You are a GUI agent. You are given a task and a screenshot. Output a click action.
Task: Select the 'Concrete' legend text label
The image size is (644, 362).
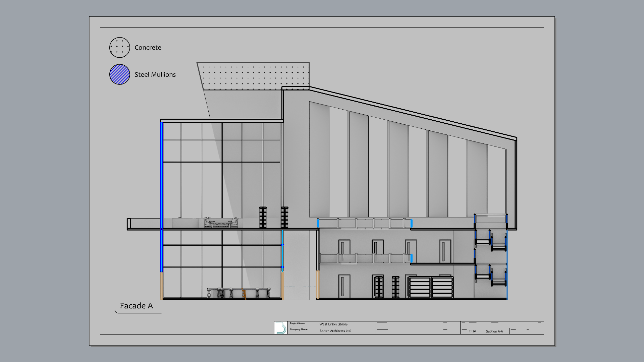(148, 48)
